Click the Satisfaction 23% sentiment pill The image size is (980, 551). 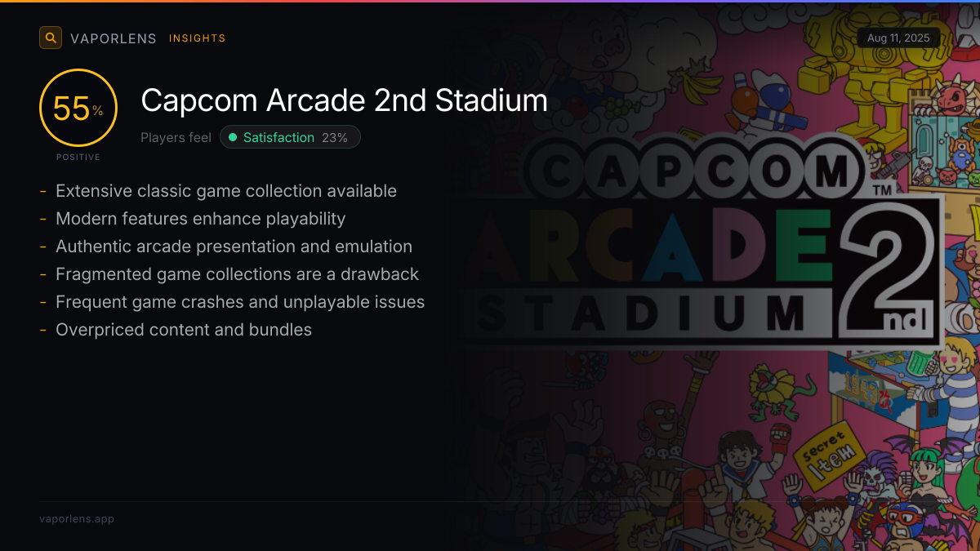[290, 138]
